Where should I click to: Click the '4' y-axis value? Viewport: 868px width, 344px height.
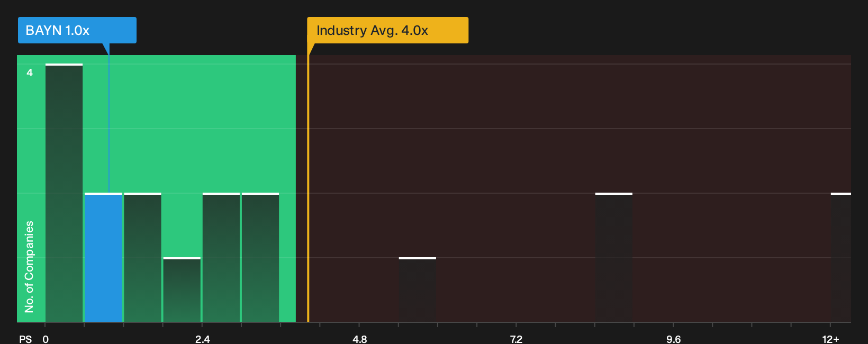pos(30,73)
